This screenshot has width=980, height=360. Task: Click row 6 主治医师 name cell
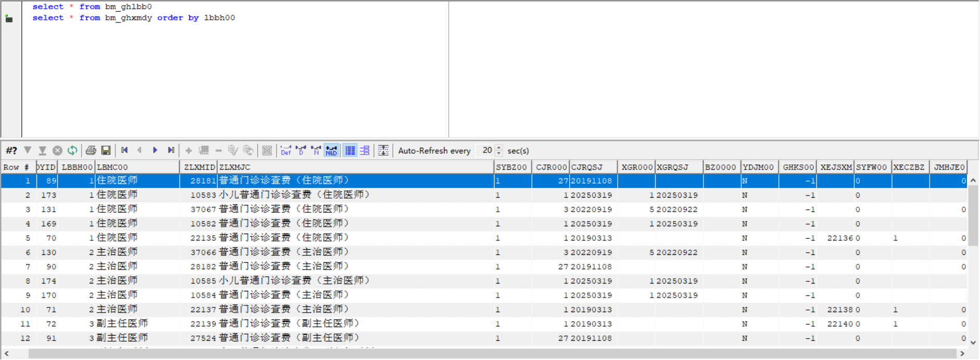pyautogui.click(x=137, y=252)
